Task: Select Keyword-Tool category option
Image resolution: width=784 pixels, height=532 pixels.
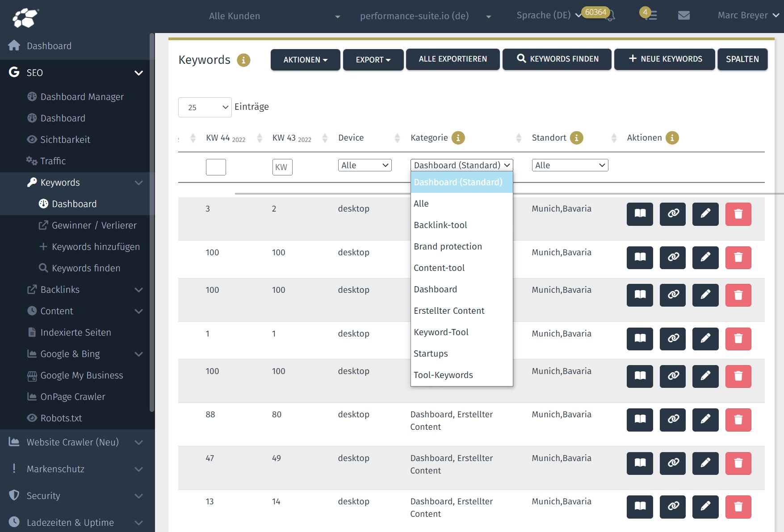Action: click(x=461, y=332)
